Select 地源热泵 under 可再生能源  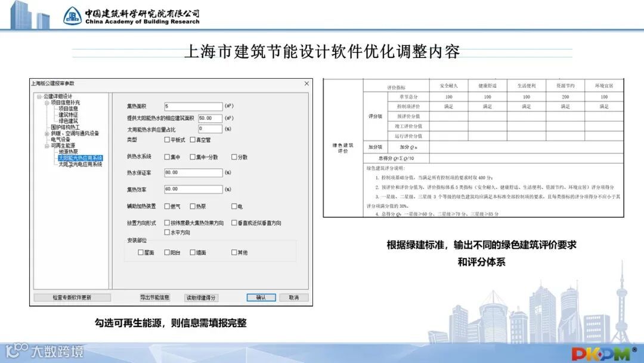(68, 152)
